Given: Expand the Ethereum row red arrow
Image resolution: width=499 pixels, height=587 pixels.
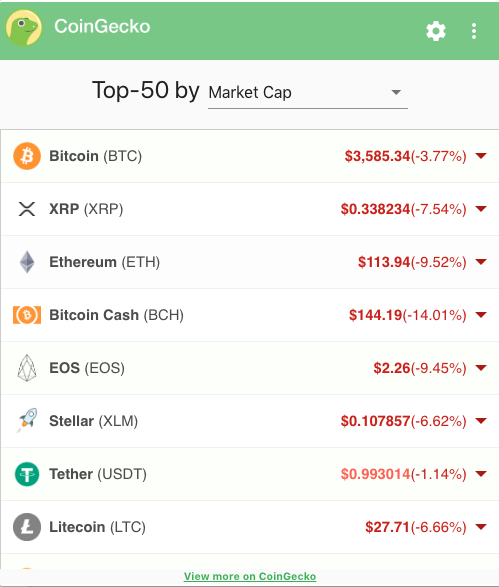Looking at the screenshot, I should tap(481, 261).
